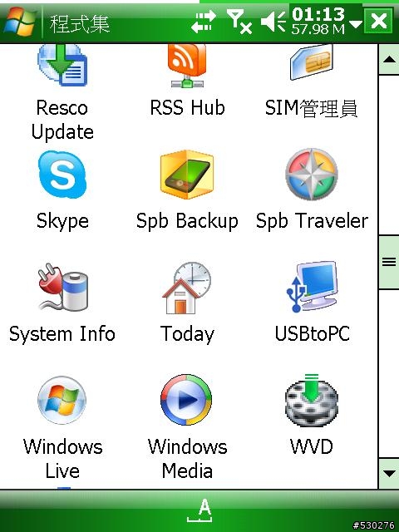
Task: Close the 程式集 window with X
Action: point(379,21)
